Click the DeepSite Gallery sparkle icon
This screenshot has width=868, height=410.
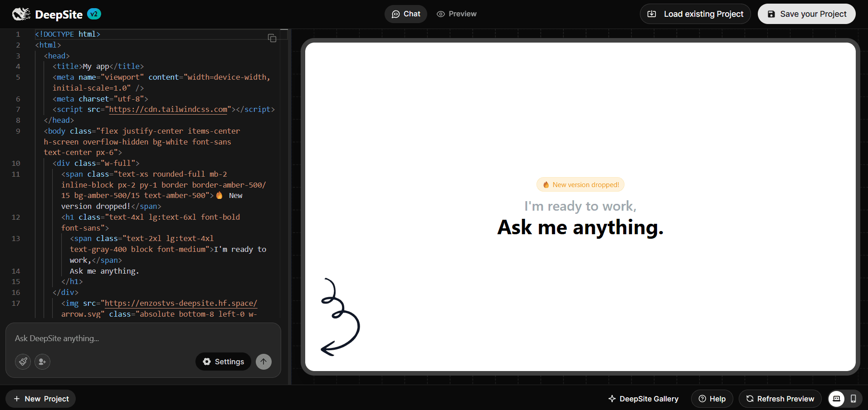click(x=612, y=399)
